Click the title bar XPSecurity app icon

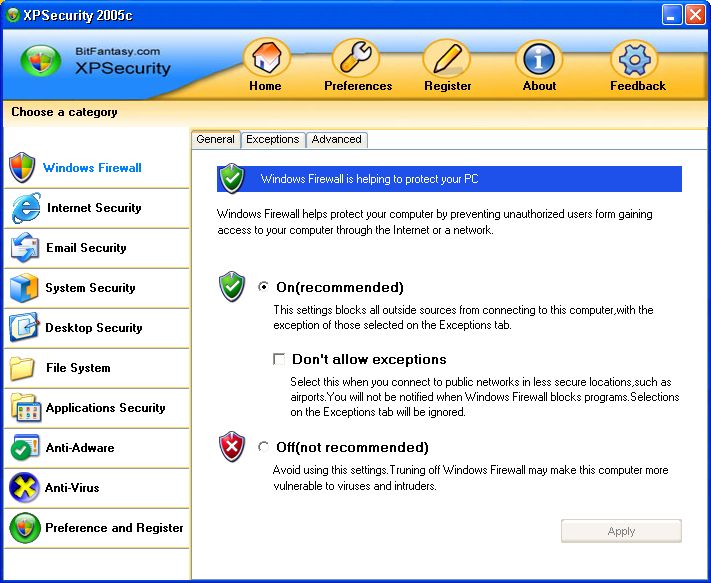point(13,15)
